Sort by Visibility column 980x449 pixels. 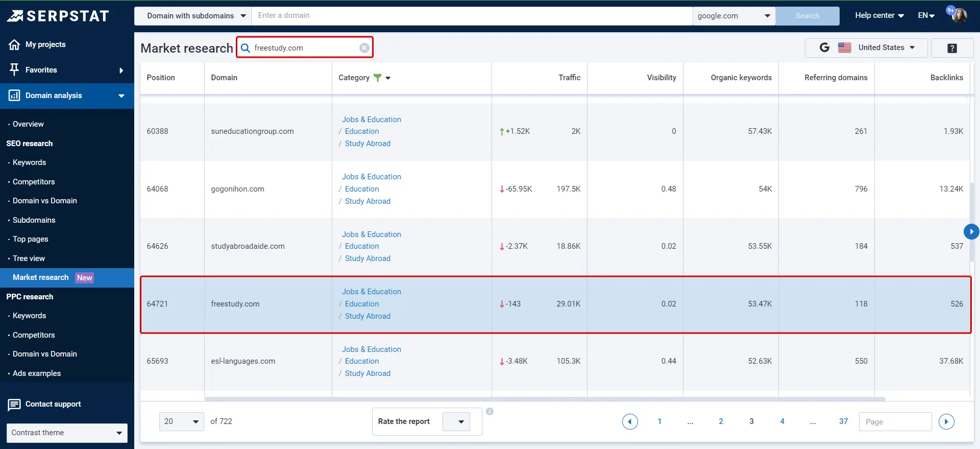661,78
